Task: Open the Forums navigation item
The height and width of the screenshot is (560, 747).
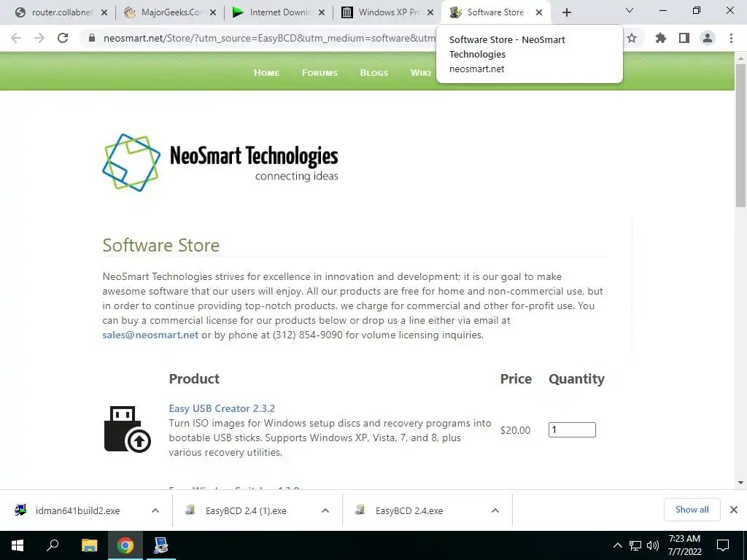Action: tap(320, 72)
